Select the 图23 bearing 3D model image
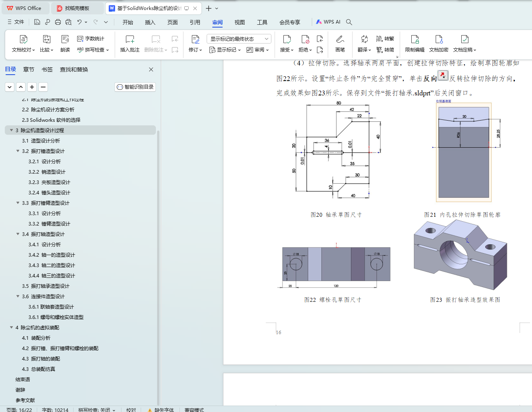532x412 pixels. [x=461, y=254]
